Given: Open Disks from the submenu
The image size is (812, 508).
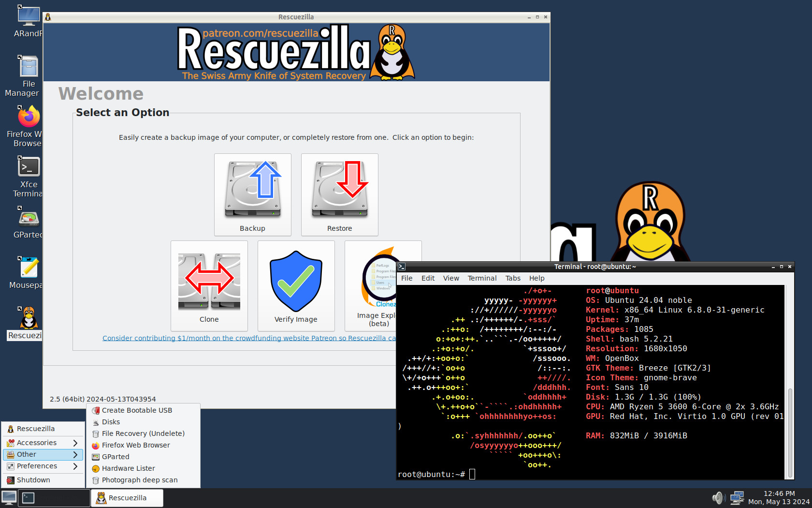Looking at the screenshot, I should click(x=143, y=422).
